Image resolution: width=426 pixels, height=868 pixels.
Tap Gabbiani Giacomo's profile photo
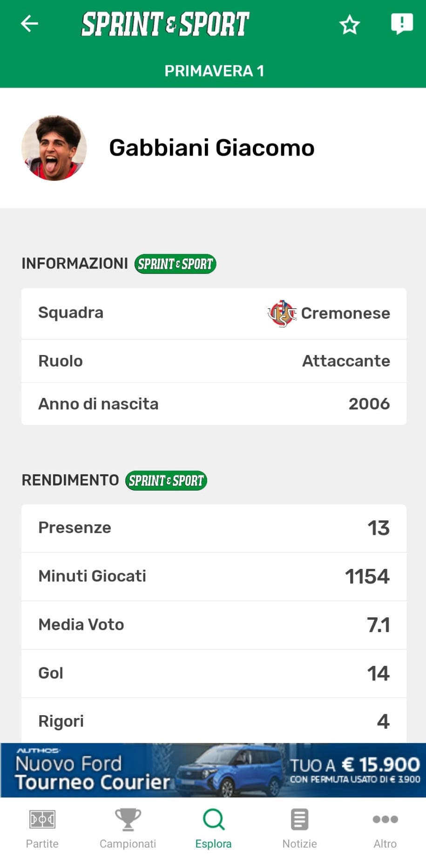pyautogui.click(x=54, y=148)
